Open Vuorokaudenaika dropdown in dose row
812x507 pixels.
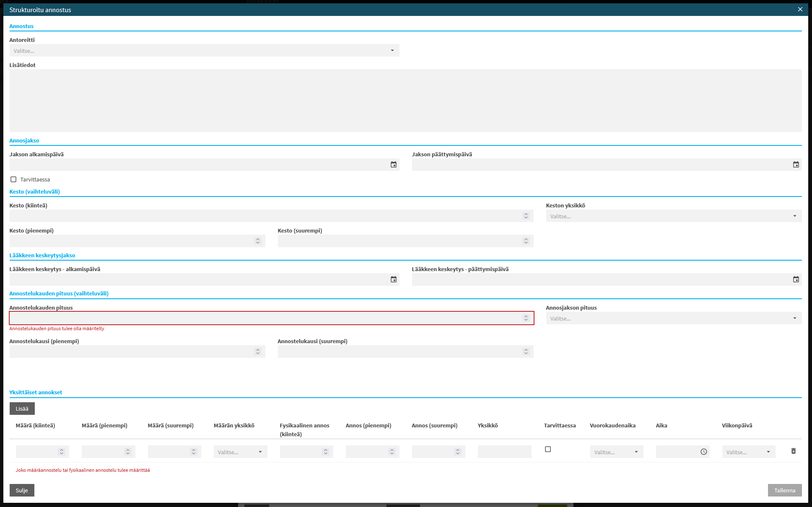(616, 452)
